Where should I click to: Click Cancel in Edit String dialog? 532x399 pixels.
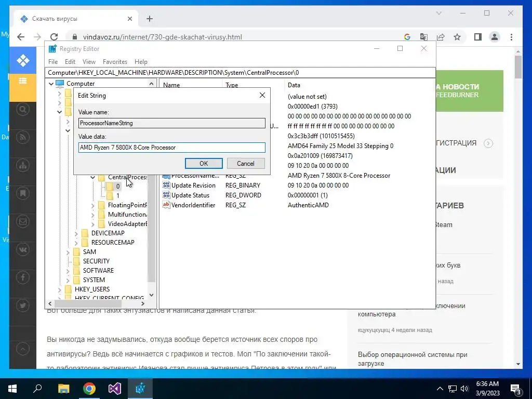point(245,163)
